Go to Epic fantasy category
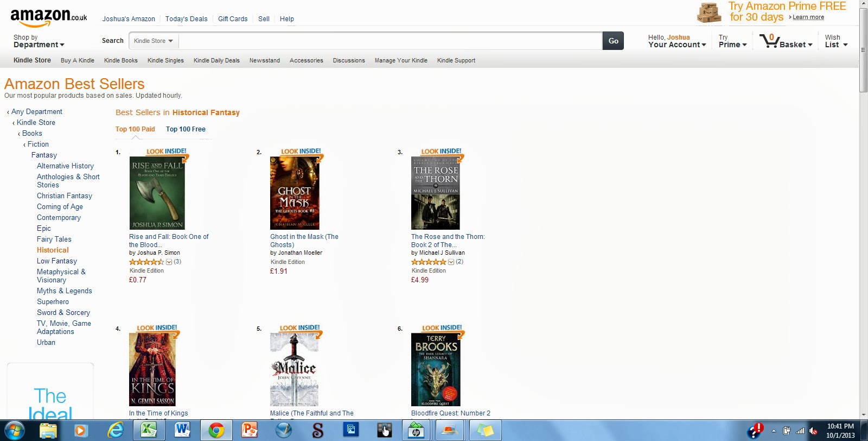Image resolution: width=868 pixels, height=441 pixels. tap(44, 229)
